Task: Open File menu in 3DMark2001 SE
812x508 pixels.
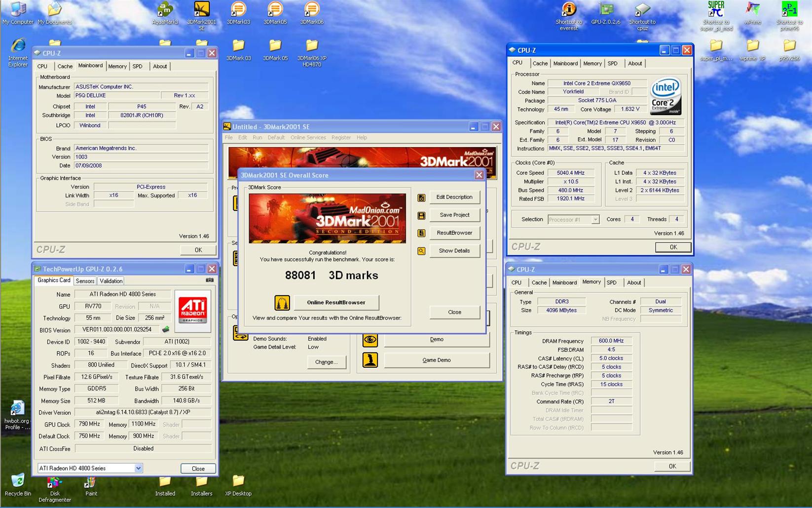Action: 228,138
